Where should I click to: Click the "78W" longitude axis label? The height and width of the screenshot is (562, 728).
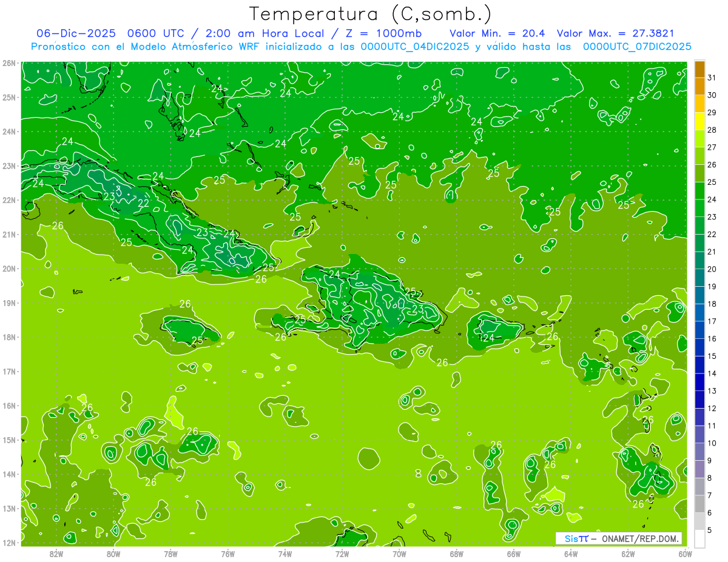tap(170, 554)
